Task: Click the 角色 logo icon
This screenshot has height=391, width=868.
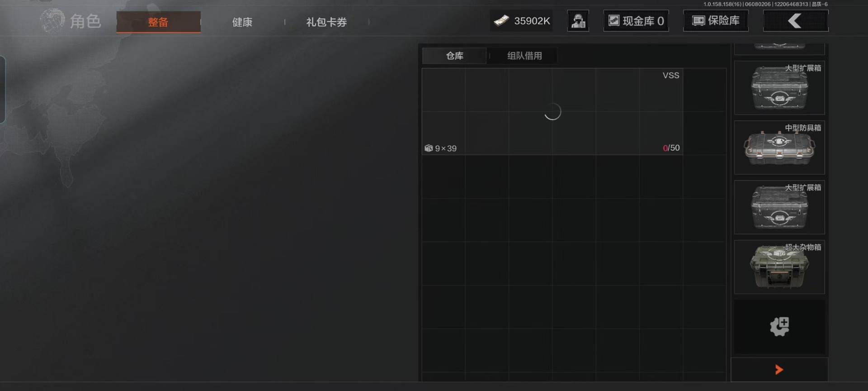Action: pos(52,21)
